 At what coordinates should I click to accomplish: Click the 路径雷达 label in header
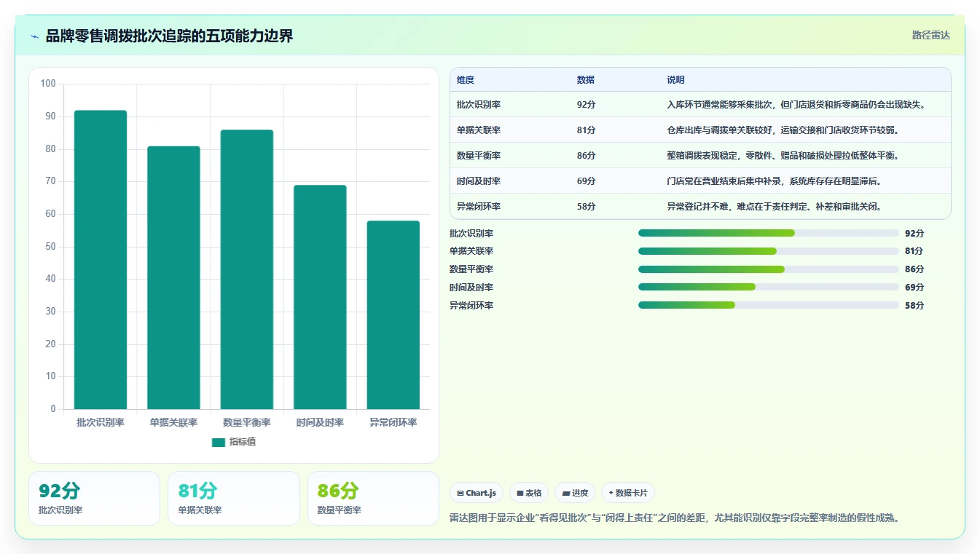930,35
